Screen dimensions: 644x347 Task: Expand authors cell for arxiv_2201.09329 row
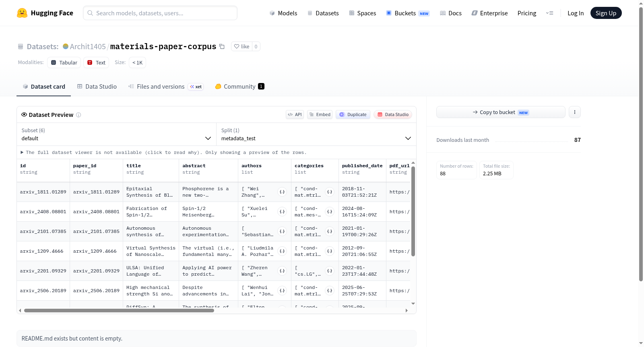click(x=282, y=271)
